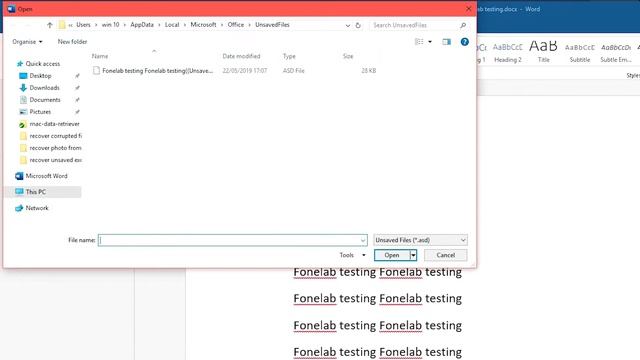Navigate to Local in breadcrumb
This screenshot has height=360, width=640.
click(x=172, y=25)
